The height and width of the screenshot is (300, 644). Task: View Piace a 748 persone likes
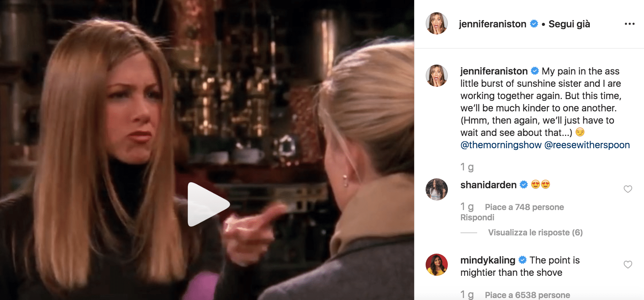pyautogui.click(x=524, y=207)
